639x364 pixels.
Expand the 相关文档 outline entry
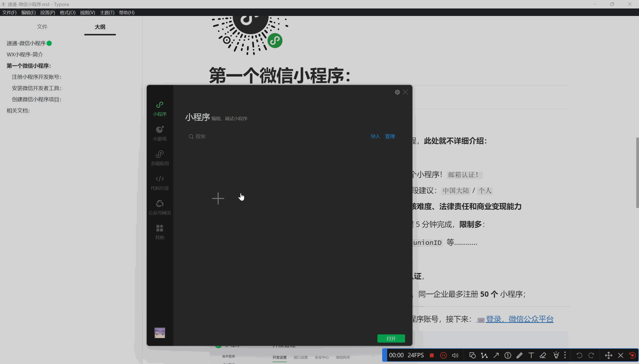(18, 110)
